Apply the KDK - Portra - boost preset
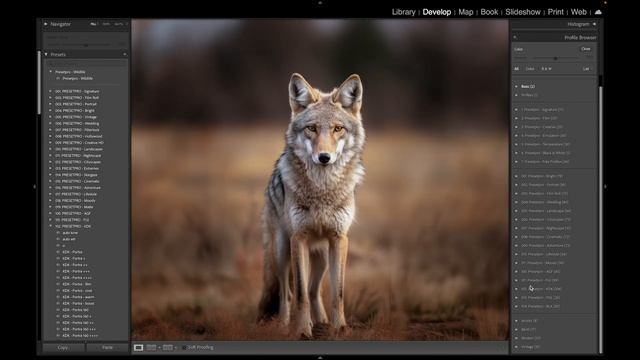Viewport: 640px width, 360px height. (x=78, y=303)
